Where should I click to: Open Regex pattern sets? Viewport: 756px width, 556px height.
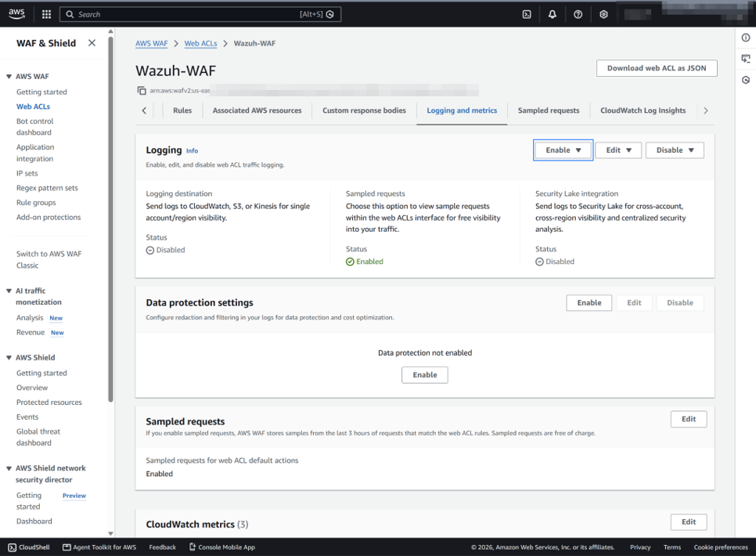[47, 188]
